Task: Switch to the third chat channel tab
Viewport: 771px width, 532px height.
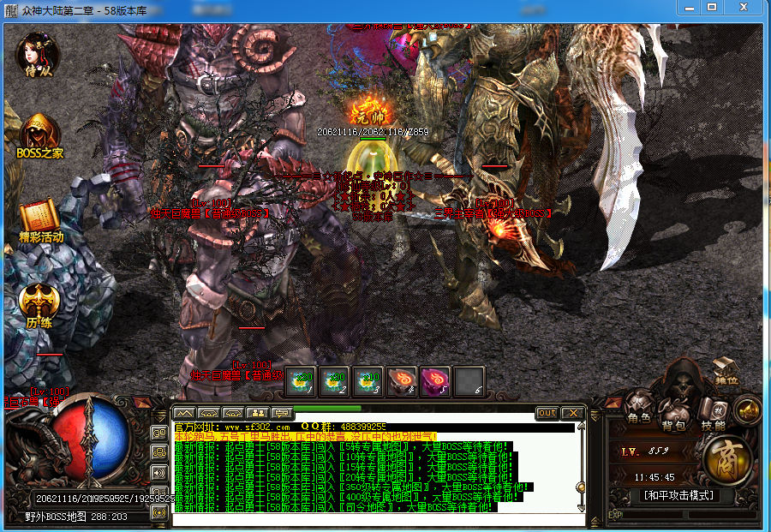Action: tap(233, 413)
